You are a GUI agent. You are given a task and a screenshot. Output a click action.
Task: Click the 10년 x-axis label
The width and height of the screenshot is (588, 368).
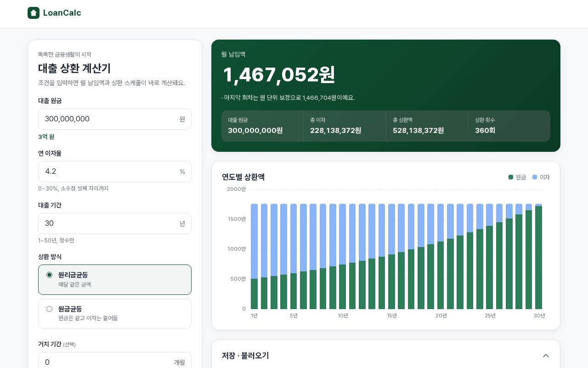pos(343,316)
